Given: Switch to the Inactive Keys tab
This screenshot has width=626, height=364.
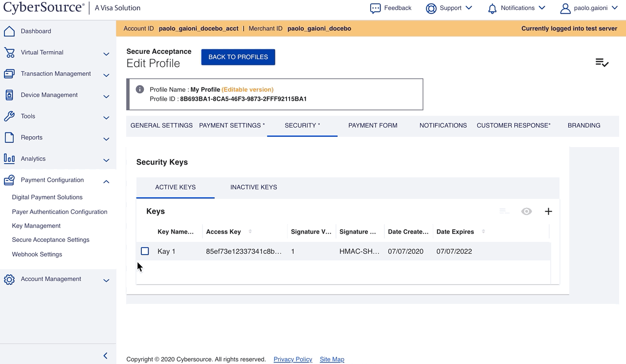Looking at the screenshot, I should click(x=253, y=187).
